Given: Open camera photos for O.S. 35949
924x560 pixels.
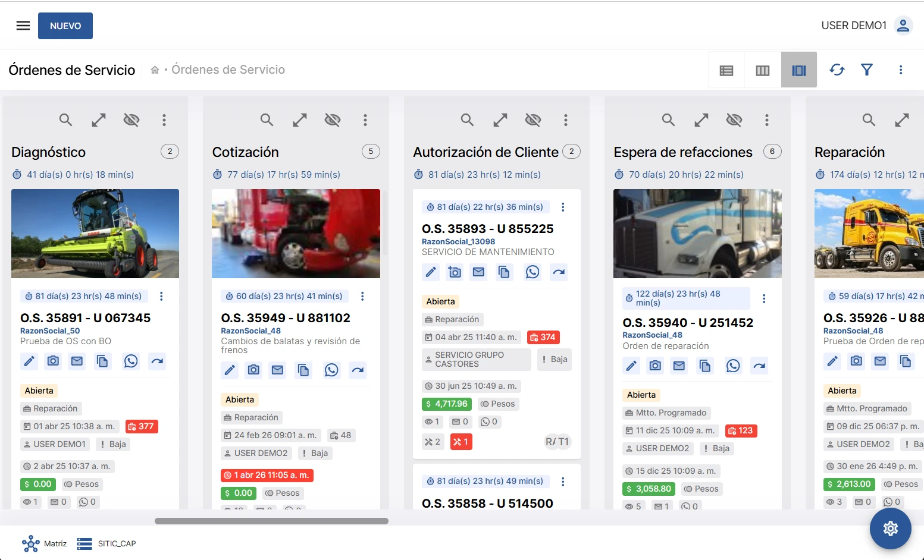Looking at the screenshot, I should click(x=253, y=370).
